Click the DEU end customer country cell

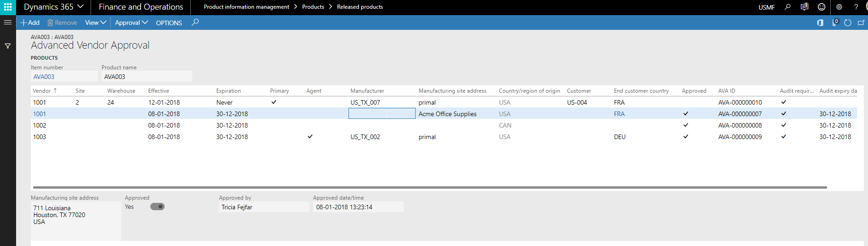coord(620,137)
